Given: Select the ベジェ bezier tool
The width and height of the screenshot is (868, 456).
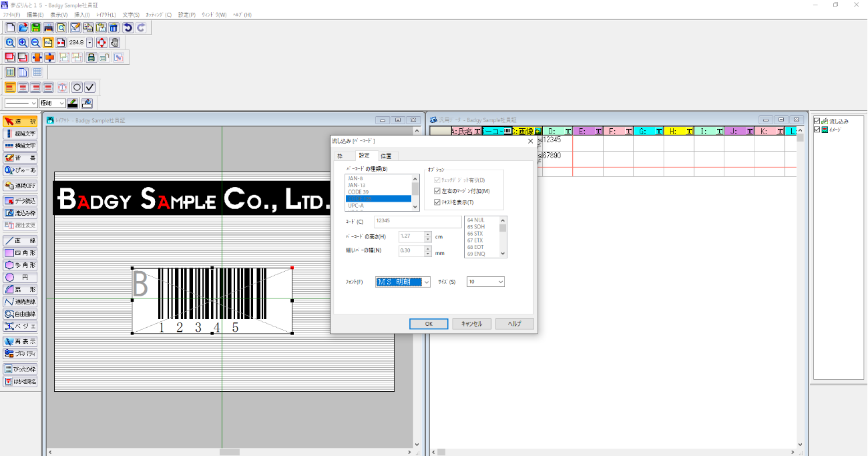Looking at the screenshot, I should click(20, 326).
